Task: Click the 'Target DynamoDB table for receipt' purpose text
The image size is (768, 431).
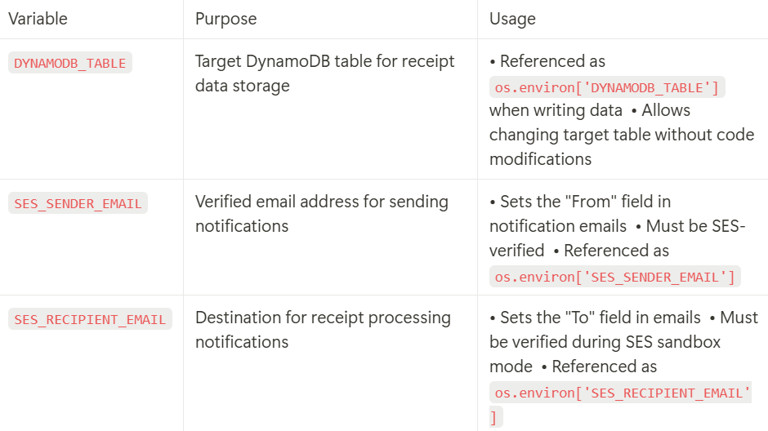Action: pos(325,61)
